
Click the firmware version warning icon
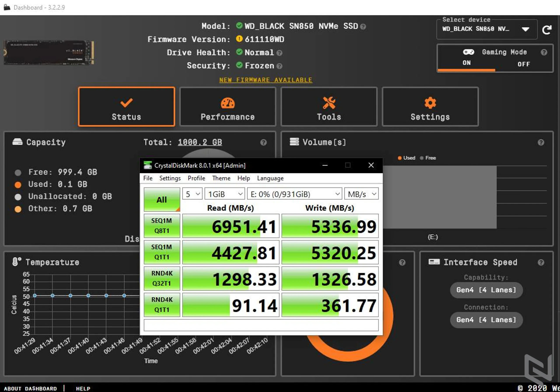pyautogui.click(x=239, y=38)
